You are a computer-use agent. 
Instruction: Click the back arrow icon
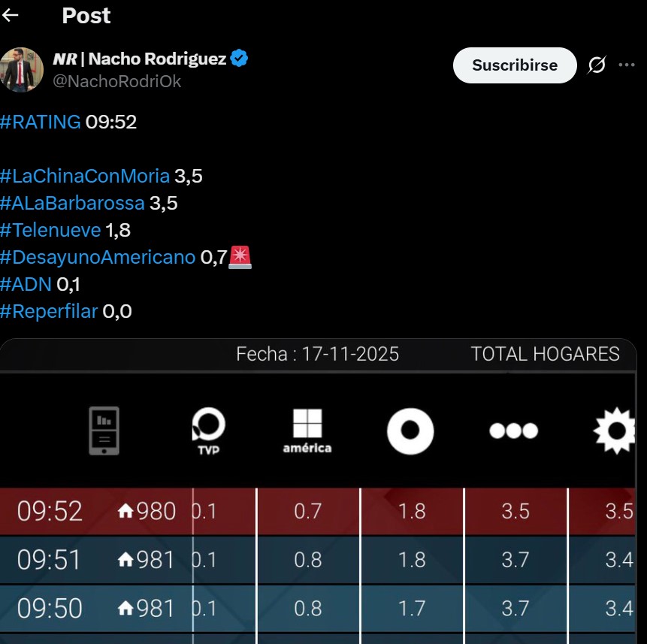11,16
